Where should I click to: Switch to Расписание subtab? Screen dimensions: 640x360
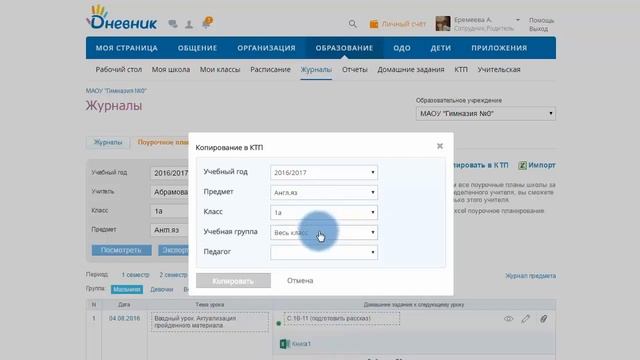270,70
